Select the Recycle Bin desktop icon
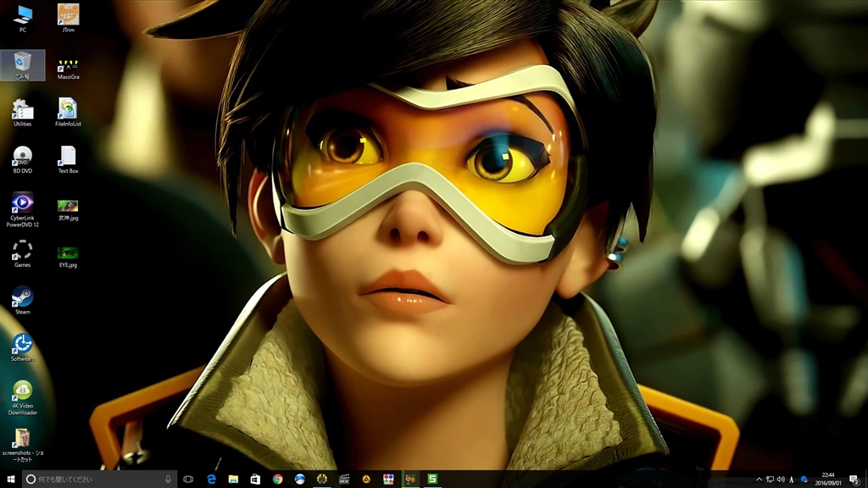 [x=23, y=65]
